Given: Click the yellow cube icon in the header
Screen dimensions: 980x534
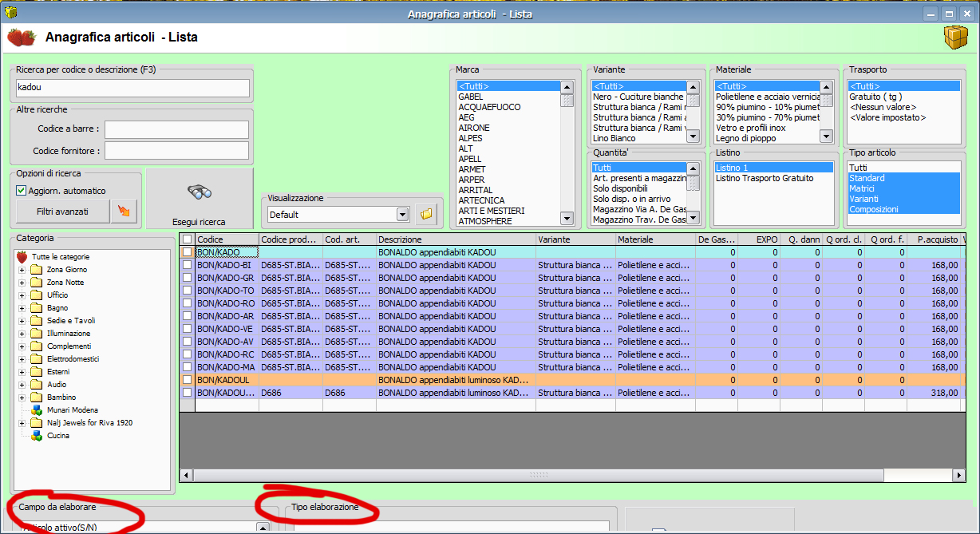Looking at the screenshot, I should pos(954,37).
